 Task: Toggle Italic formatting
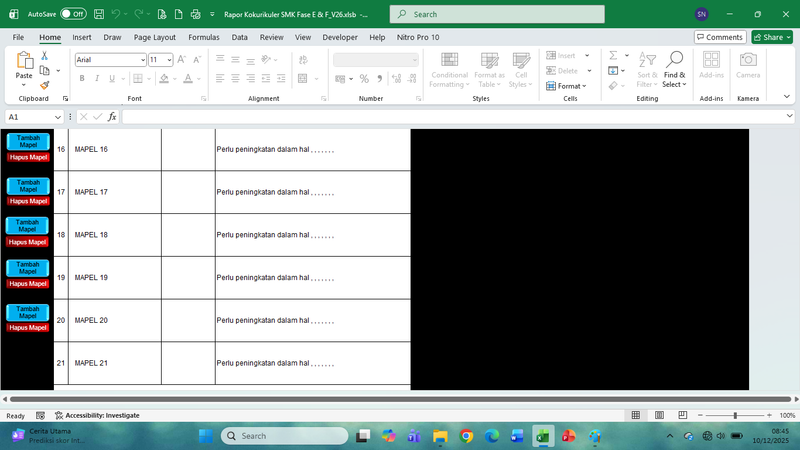(97, 78)
